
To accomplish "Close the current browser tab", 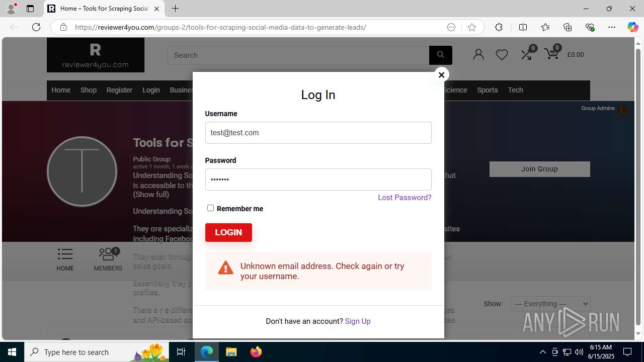I will pyautogui.click(x=156, y=9).
